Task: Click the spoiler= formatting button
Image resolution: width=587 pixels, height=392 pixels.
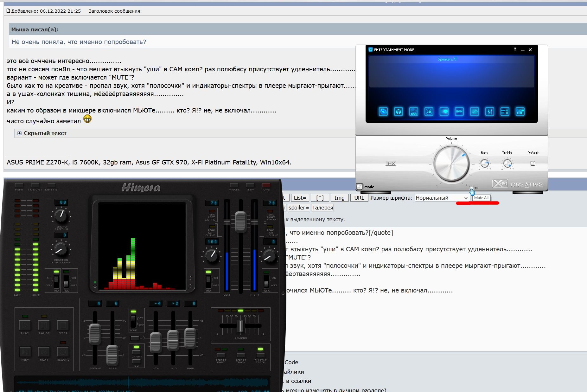Action: click(299, 208)
